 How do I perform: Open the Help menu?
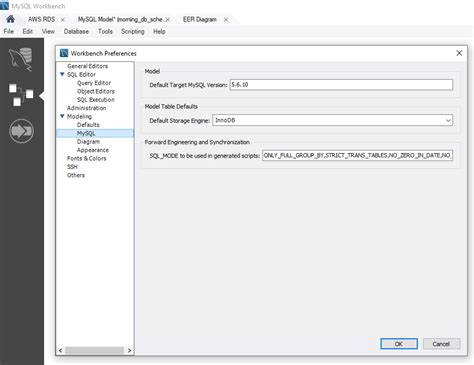[x=159, y=31]
